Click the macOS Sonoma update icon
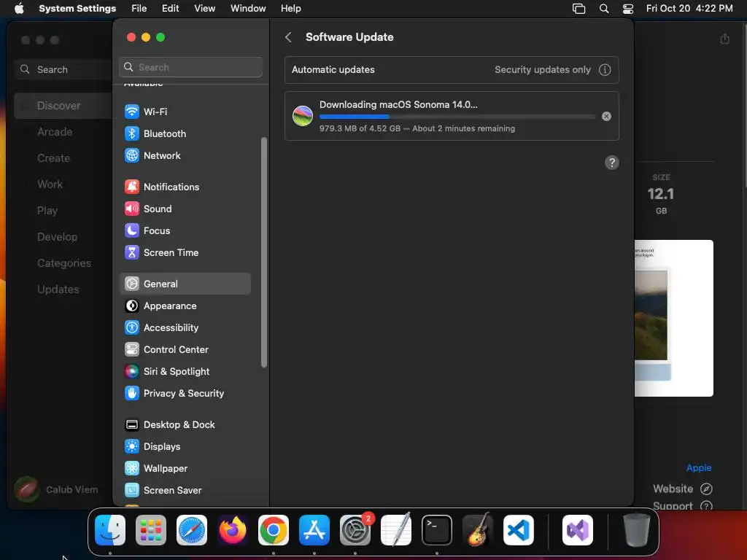 point(303,116)
